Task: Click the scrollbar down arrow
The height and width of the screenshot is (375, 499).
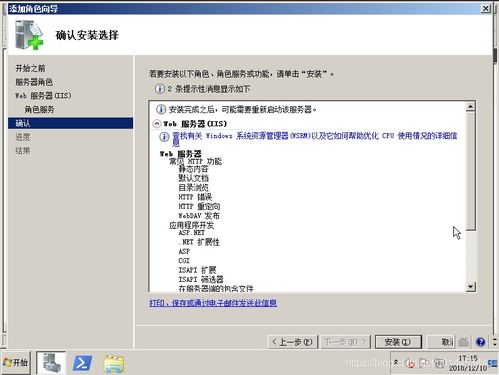Action: (x=470, y=287)
